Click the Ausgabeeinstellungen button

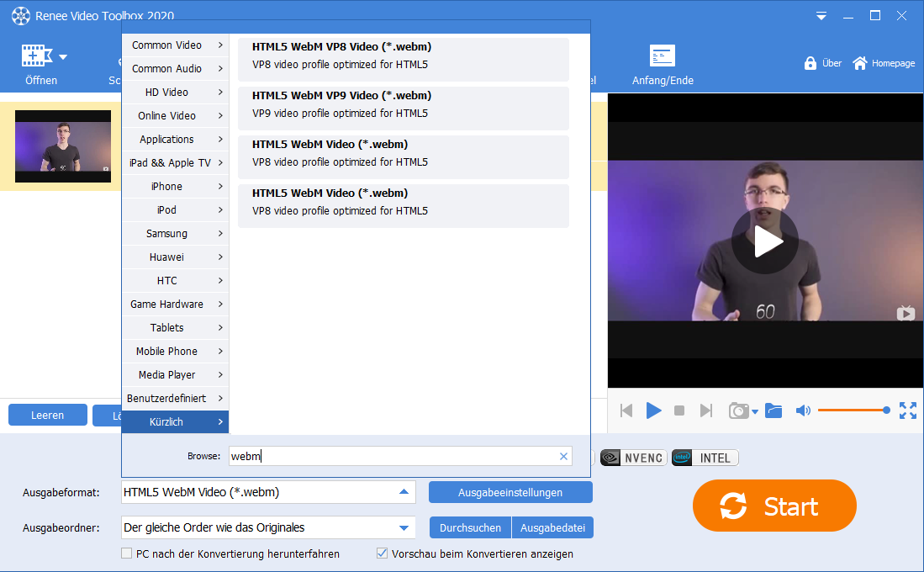[510, 492]
